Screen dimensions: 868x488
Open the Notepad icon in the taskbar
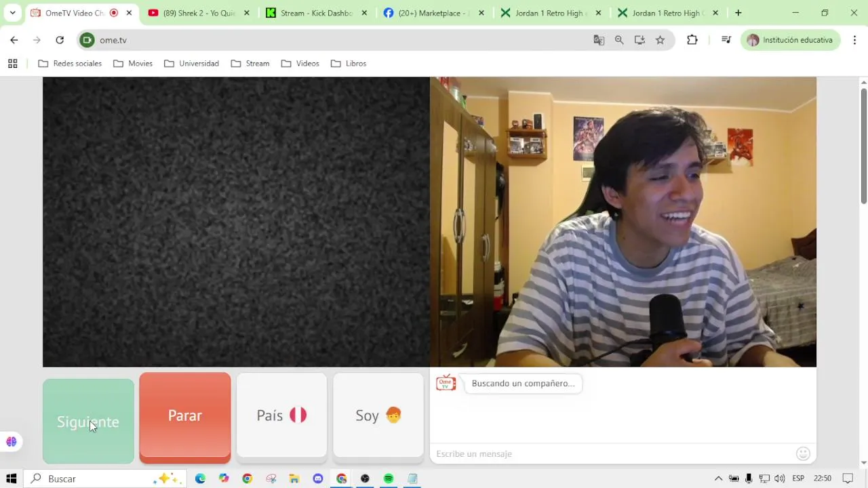click(412, 479)
